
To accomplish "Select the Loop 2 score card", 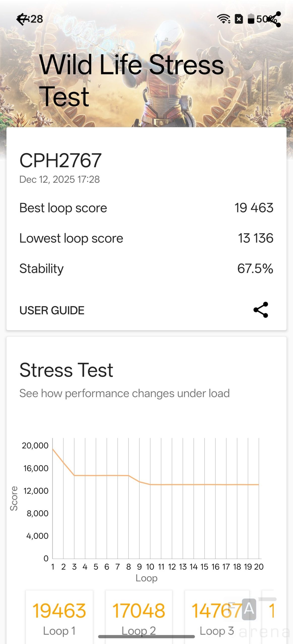I will point(139,611).
